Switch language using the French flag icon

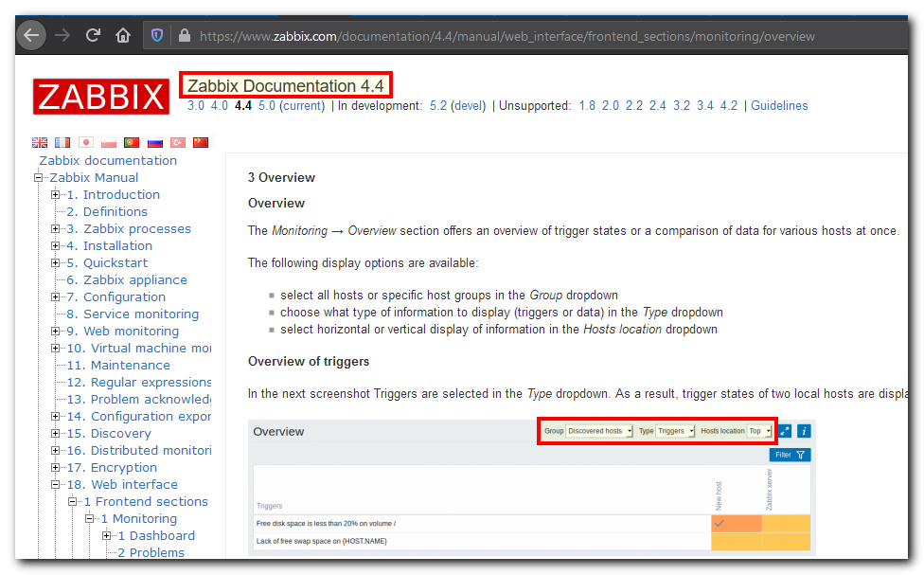coord(62,142)
